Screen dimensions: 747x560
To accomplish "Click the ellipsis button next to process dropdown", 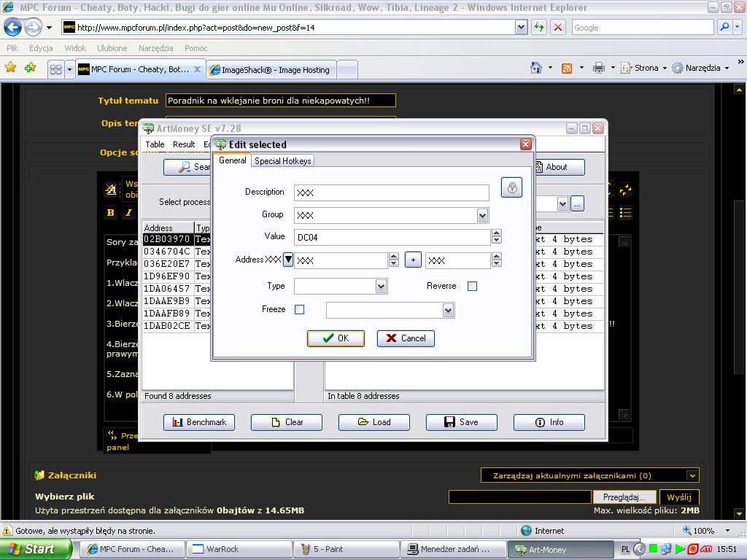I will pos(578,204).
